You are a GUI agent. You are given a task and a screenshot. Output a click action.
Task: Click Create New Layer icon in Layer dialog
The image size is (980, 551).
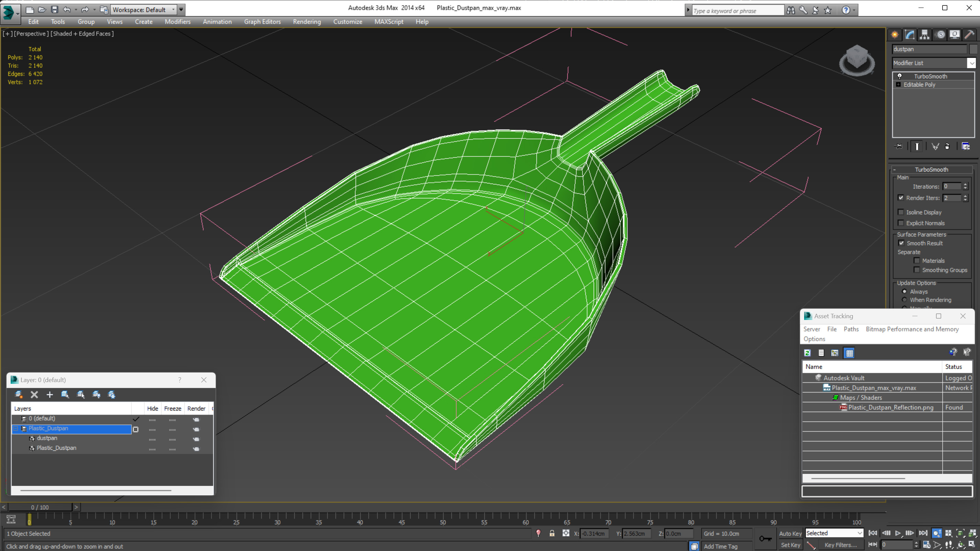tap(18, 394)
